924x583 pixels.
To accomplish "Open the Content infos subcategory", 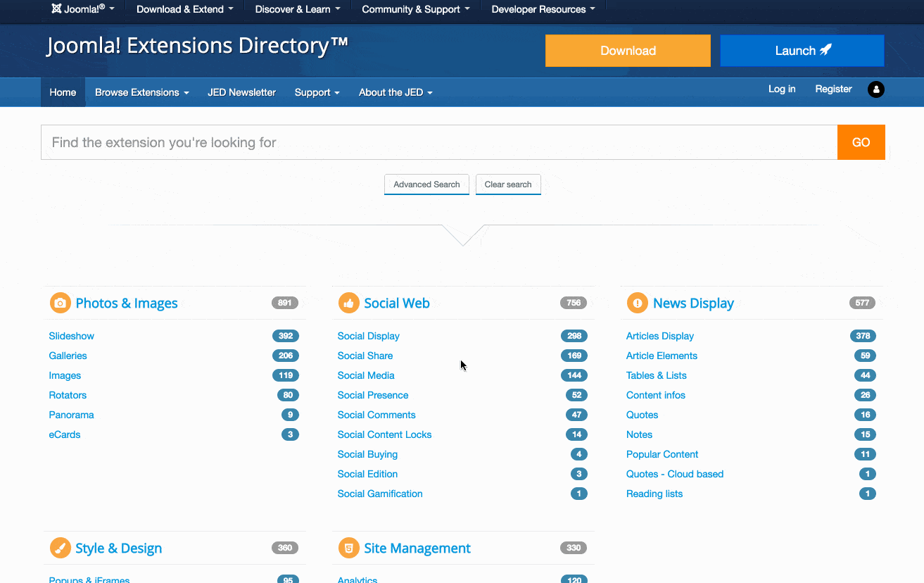I will tap(656, 395).
